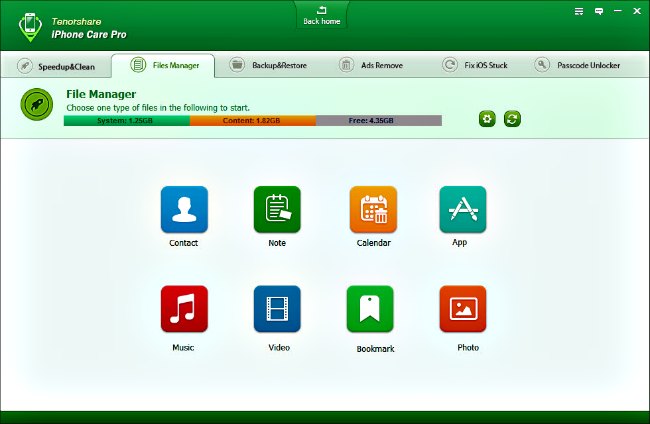This screenshot has width=650, height=424.
Task: Open the Music file manager
Action: pos(184,309)
